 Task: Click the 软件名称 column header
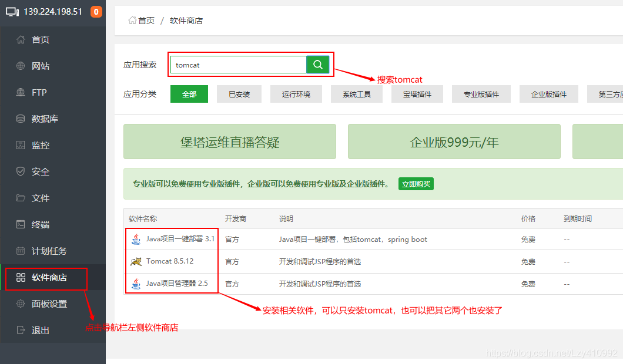coord(143,219)
